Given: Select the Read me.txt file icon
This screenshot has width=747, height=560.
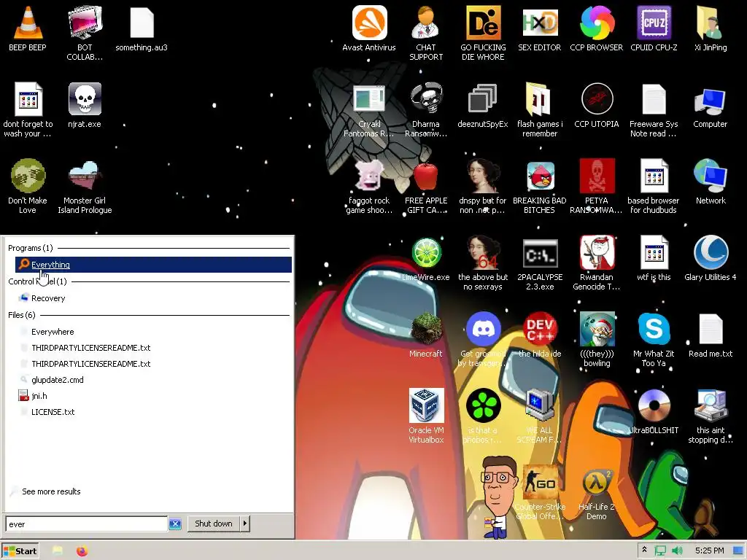Looking at the screenshot, I should coord(711,335).
